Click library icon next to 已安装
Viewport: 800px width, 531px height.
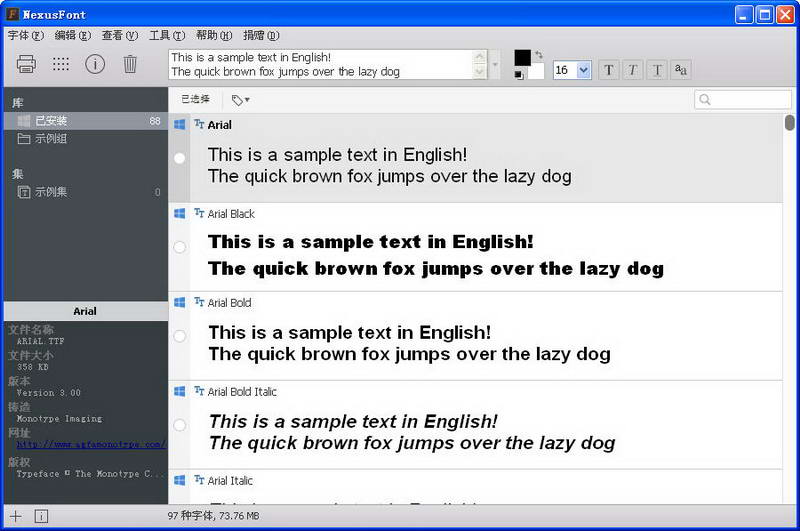pyautogui.click(x=23, y=121)
